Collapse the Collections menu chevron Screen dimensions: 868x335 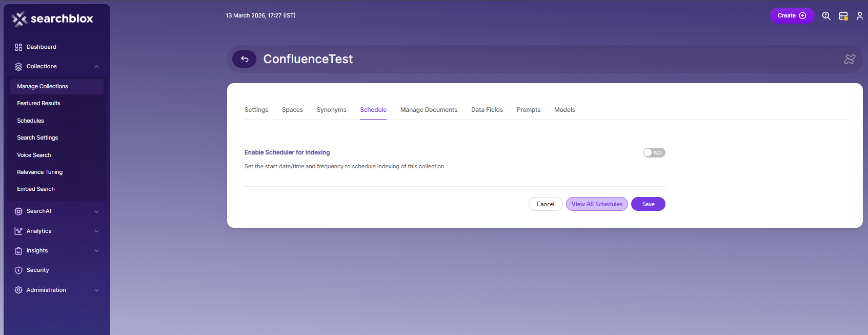[96, 67]
